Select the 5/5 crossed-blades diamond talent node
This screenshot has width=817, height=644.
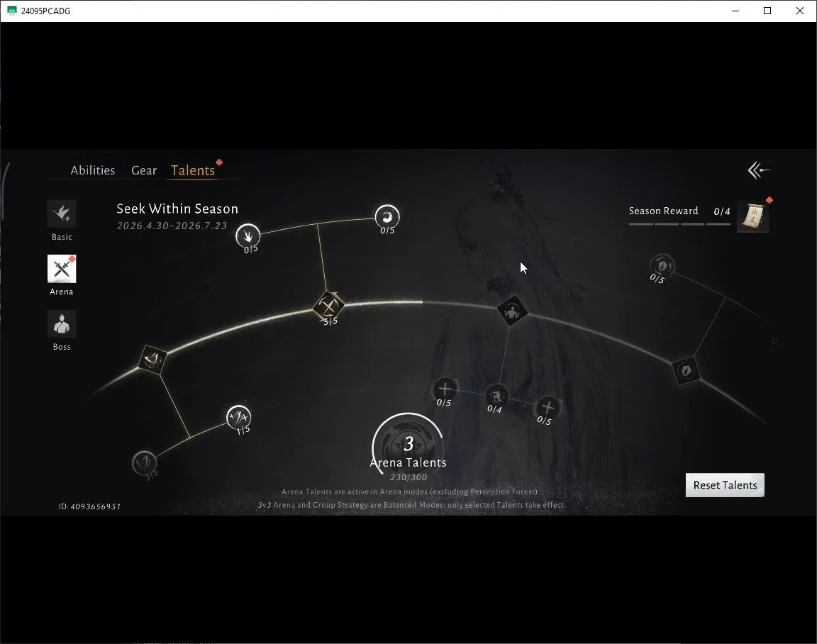[x=328, y=307]
